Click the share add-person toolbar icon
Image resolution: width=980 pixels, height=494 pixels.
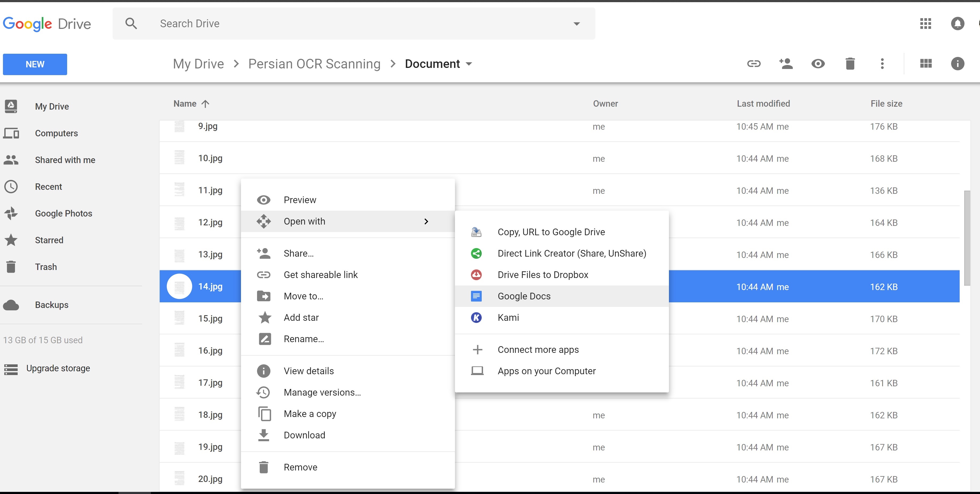pos(786,64)
